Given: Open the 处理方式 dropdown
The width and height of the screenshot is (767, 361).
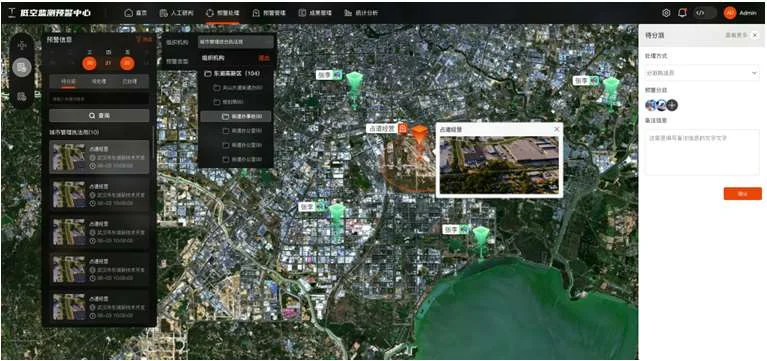Looking at the screenshot, I should coord(702,73).
